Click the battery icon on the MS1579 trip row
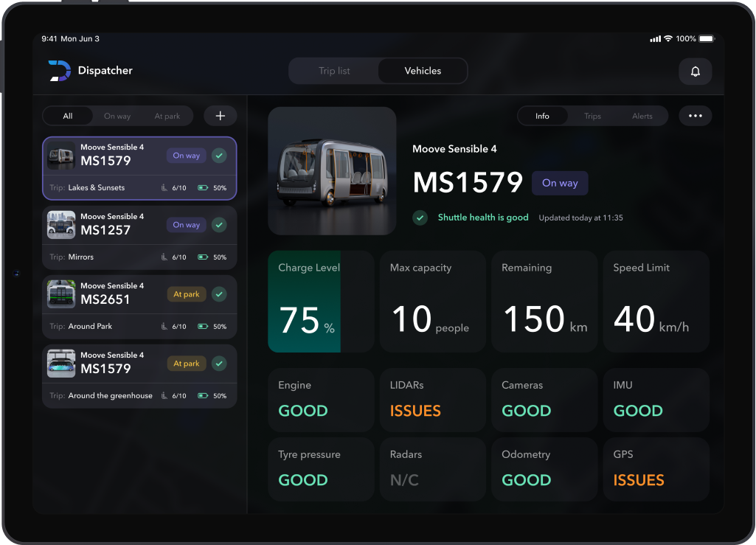This screenshot has height=545, width=756. (202, 187)
